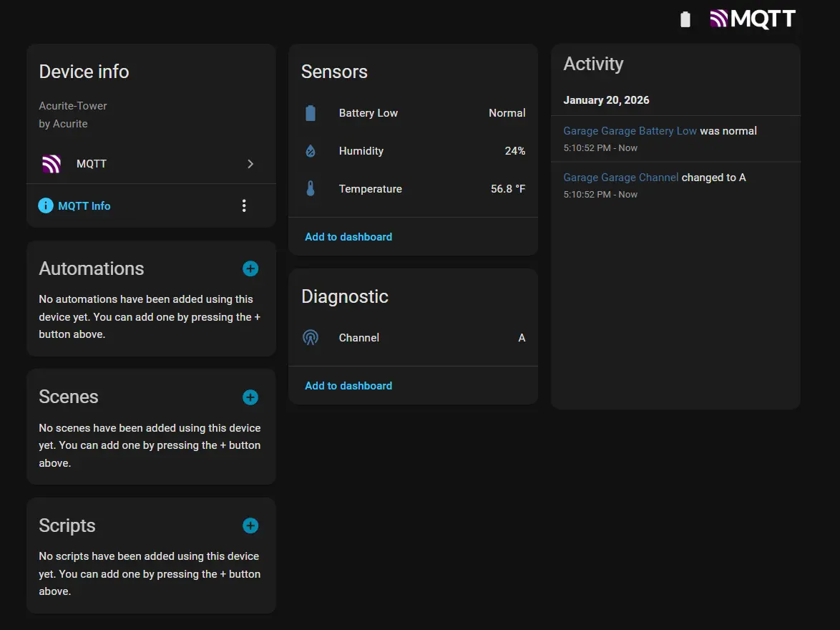Click the Humidity water drop icon

point(310,151)
